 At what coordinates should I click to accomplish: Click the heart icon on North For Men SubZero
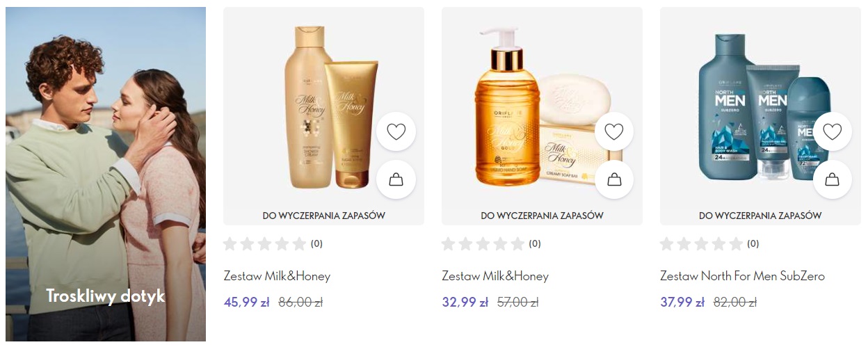(x=833, y=131)
